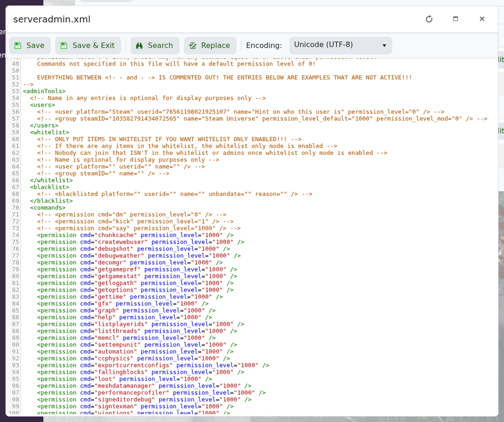The width and height of the screenshot is (504, 422).
Task: Click the "getlogpath" command value
Action: pyautogui.click(x=115, y=283)
